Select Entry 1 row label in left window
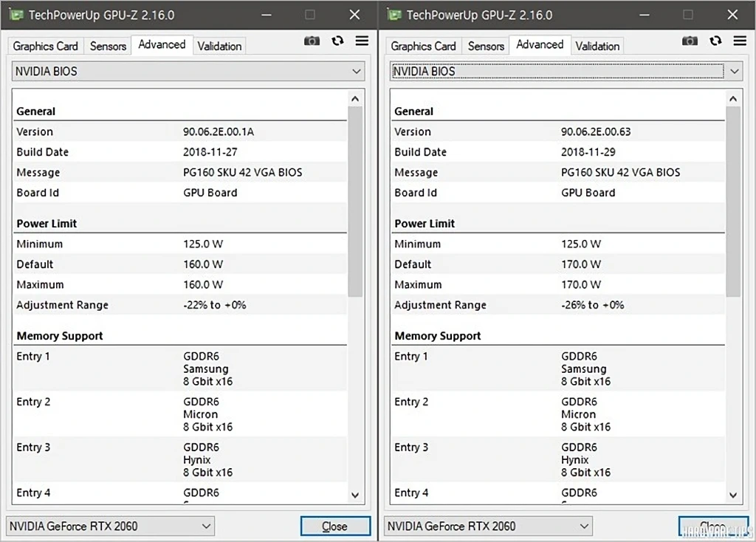Screen dimensions: 756x542 [x=33, y=357]
